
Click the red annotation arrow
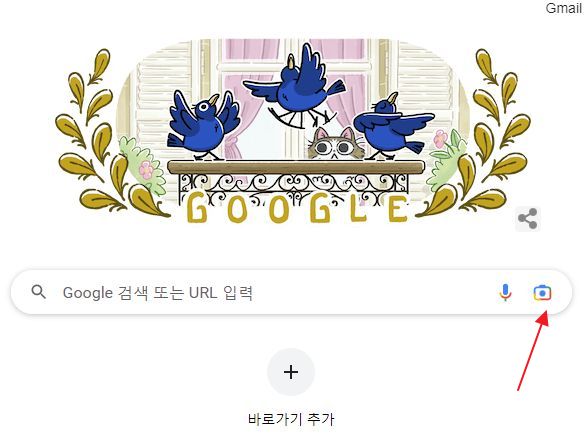coord(533,351)
